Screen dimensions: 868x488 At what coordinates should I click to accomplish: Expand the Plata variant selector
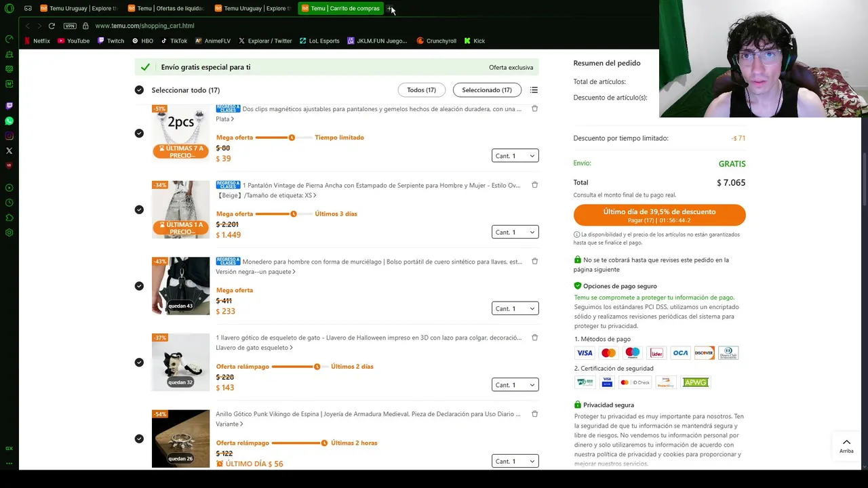coord(224,119)
